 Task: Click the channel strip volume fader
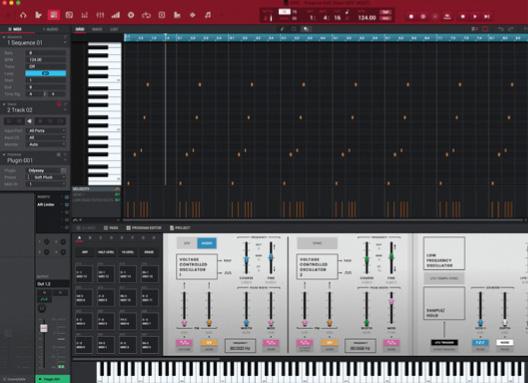pyautogui.click(x=44, y=328)
